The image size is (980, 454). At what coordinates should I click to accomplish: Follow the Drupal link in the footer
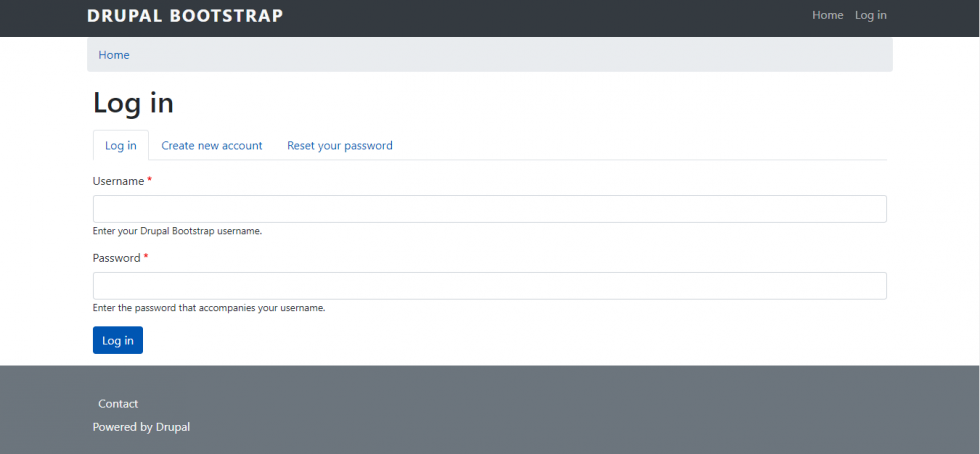coord(173,427)
